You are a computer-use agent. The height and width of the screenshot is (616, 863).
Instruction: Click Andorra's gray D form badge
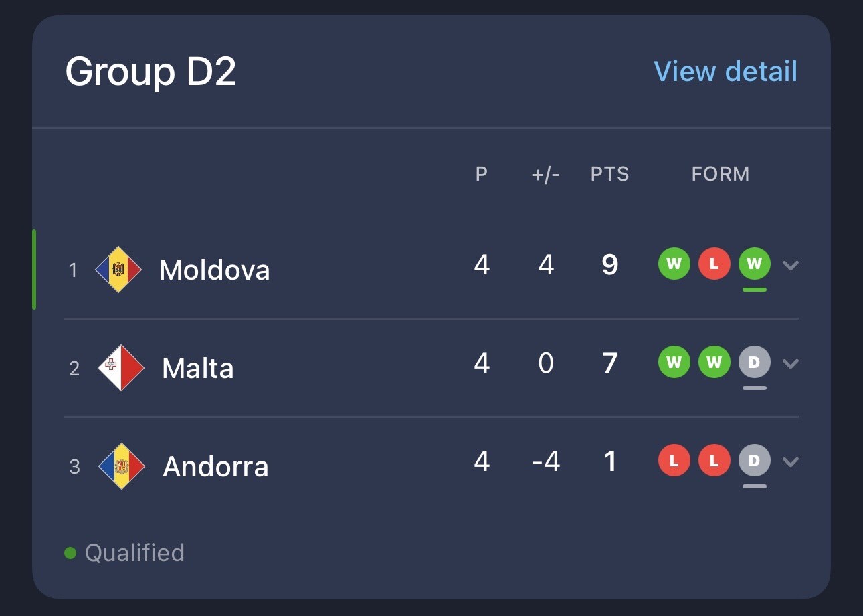click(x=754, y=461)
